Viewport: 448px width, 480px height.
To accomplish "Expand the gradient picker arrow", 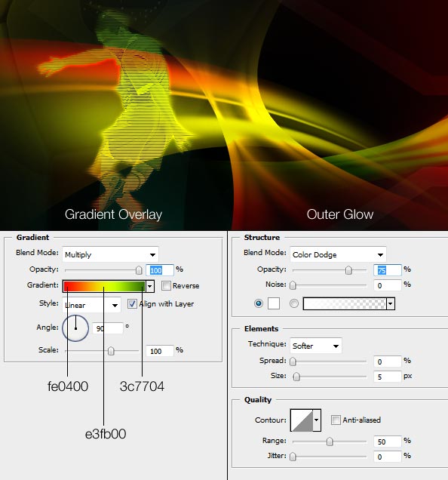I will [149, 286].
